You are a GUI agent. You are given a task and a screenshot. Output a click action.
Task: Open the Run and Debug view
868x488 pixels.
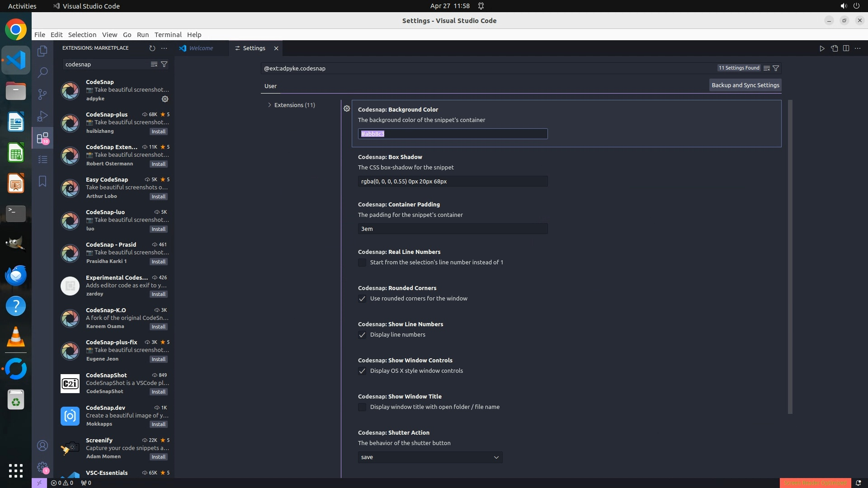pos(42,116)
